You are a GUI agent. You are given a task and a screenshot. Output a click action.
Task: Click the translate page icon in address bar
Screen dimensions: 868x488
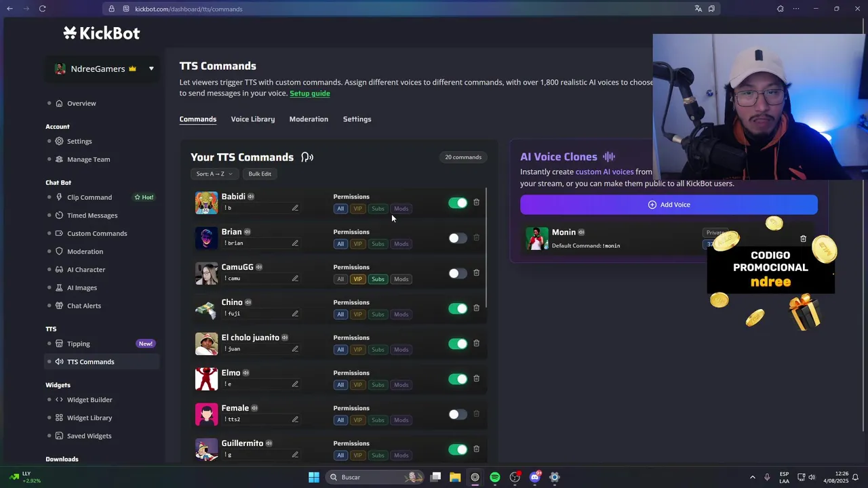698,9
